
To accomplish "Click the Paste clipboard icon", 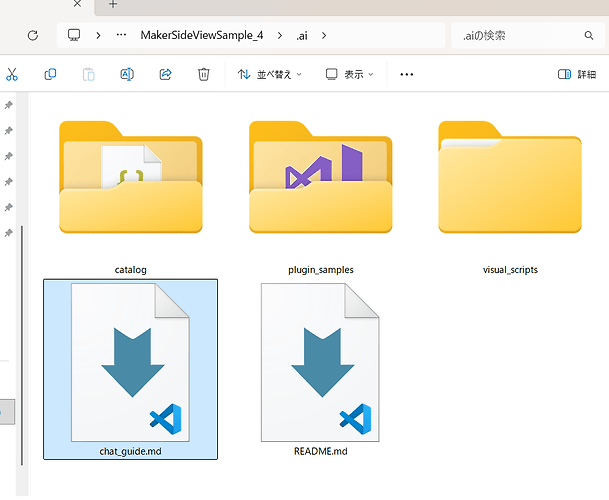I will [89, 74].
